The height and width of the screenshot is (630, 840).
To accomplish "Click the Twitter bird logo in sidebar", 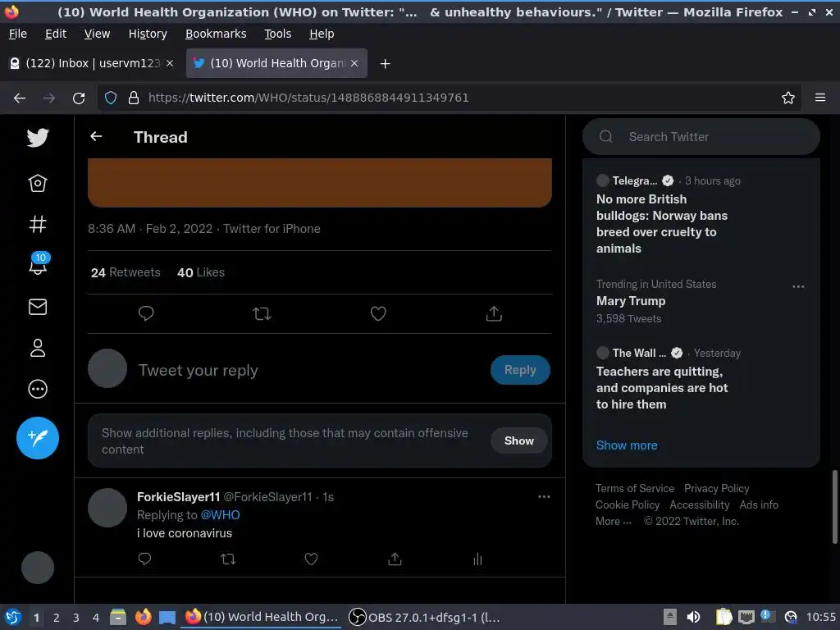I will tap(38, 138).
